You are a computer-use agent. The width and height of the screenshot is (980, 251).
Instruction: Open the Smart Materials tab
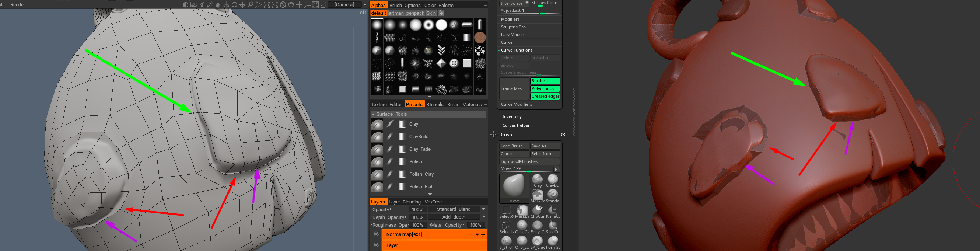point(464,104)
